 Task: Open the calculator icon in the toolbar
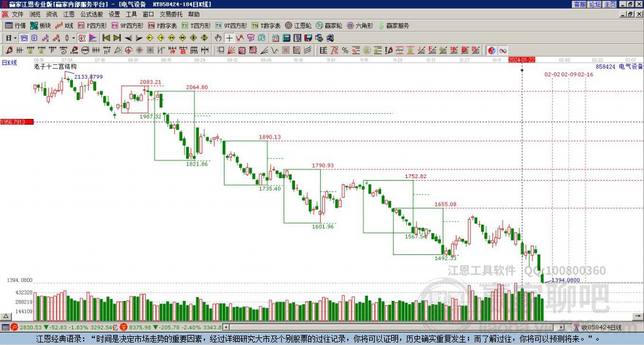click(x=287, y=38)
